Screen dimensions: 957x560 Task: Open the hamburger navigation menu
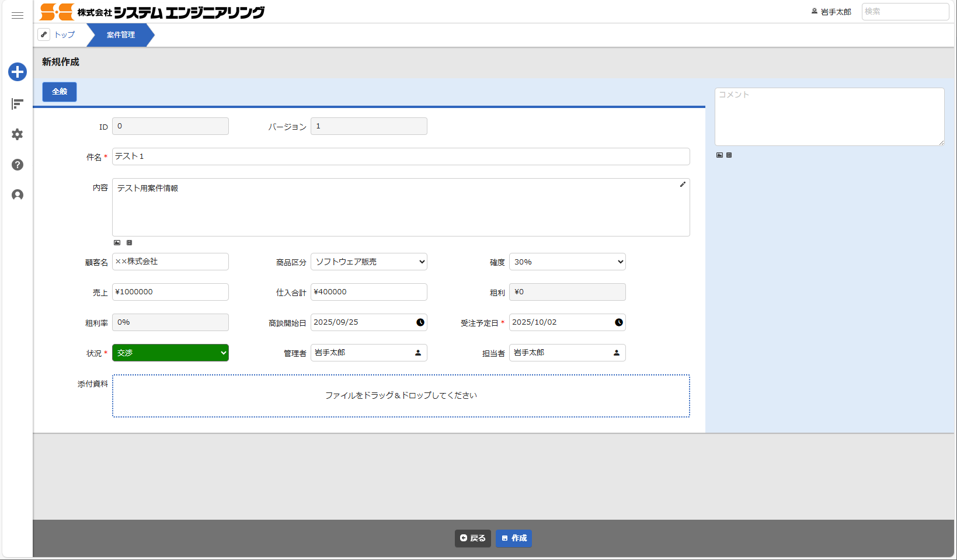[18, 16]
